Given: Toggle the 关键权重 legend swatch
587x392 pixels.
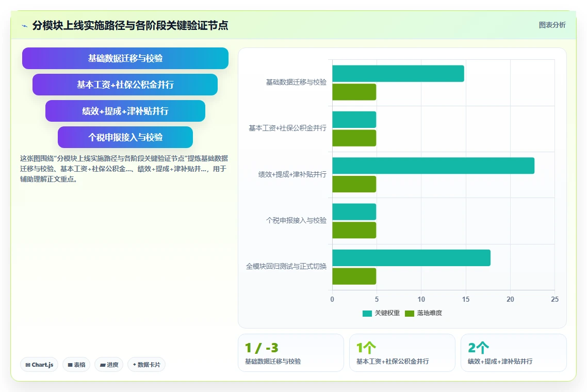Looking at the screenshot, I should pos(367,314).
